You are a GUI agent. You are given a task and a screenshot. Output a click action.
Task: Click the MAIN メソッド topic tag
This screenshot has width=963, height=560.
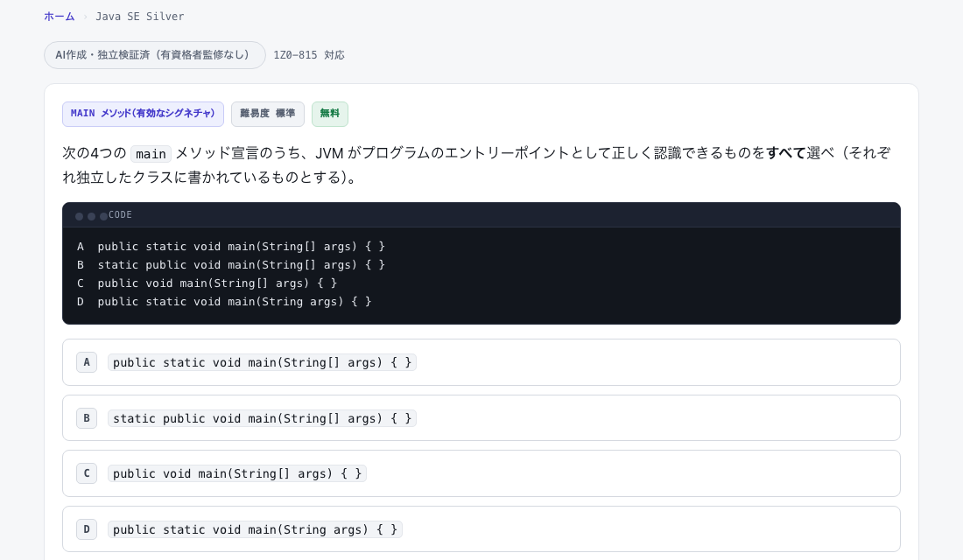pyautogui.click(x=143, y=115)
